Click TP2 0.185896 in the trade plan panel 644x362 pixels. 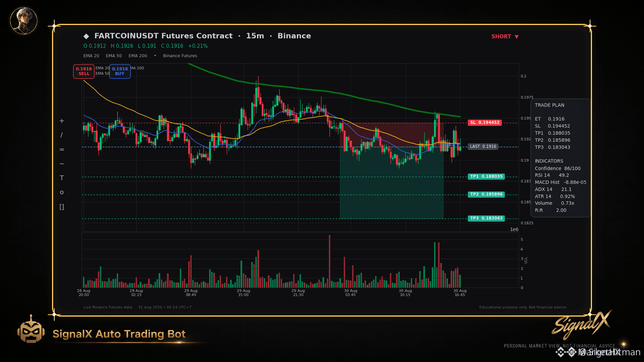click(x=552, y=140)
